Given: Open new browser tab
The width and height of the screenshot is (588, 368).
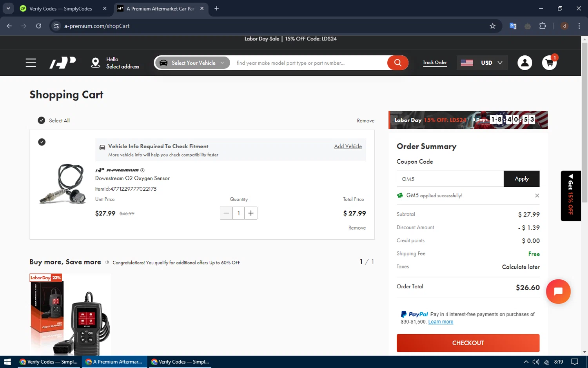Looking at the screenshot, I should [x=216, y=8].
